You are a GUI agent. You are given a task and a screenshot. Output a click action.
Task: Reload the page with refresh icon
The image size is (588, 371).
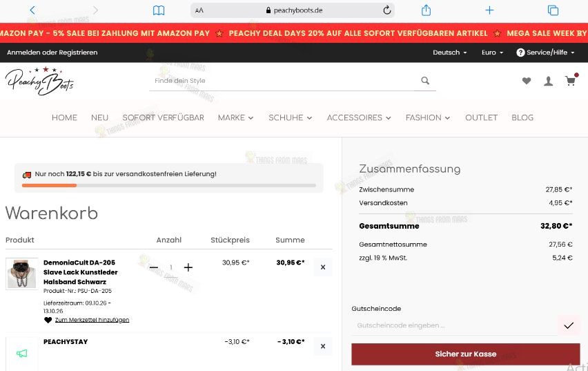(x=387, y=10)
